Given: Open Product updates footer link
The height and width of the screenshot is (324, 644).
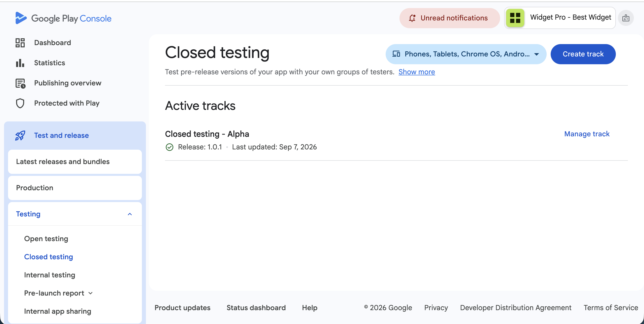Looking at the screenshot, I should (x=182, y=308).
